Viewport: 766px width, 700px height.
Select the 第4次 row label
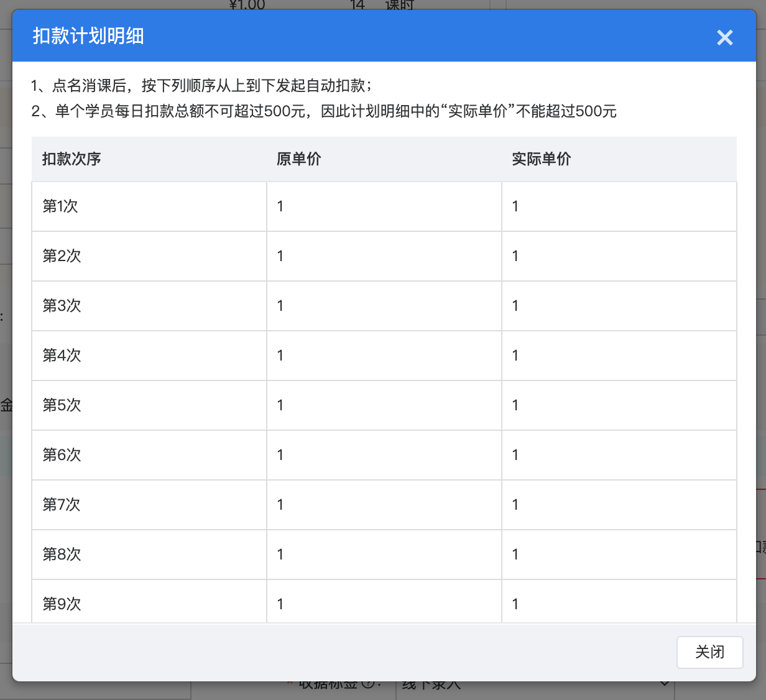[62, 356]
